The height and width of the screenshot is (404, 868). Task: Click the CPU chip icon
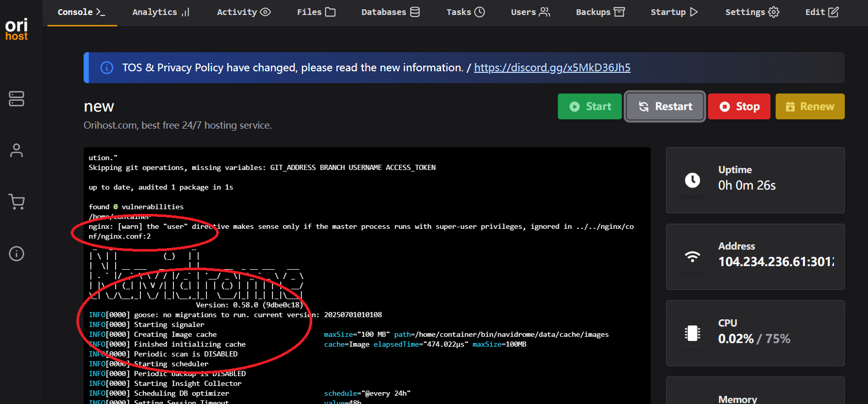click(x=692, y=333)
